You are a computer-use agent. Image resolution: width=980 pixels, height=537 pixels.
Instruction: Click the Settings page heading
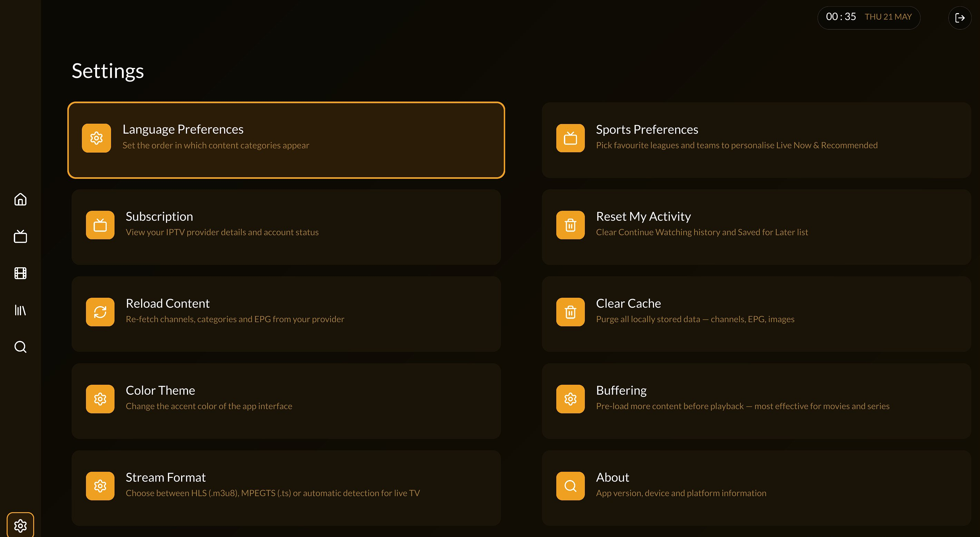108,71
